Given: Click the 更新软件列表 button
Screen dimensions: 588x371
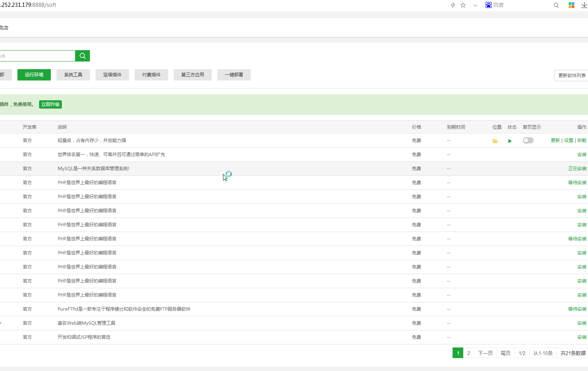Looking at the screenshot, I should [x=571, y=76].
